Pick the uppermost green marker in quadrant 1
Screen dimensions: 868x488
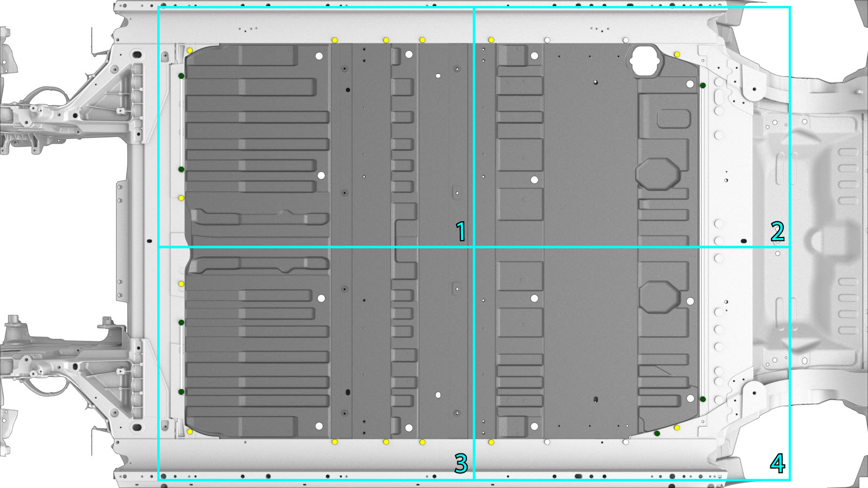pos(181,76)
